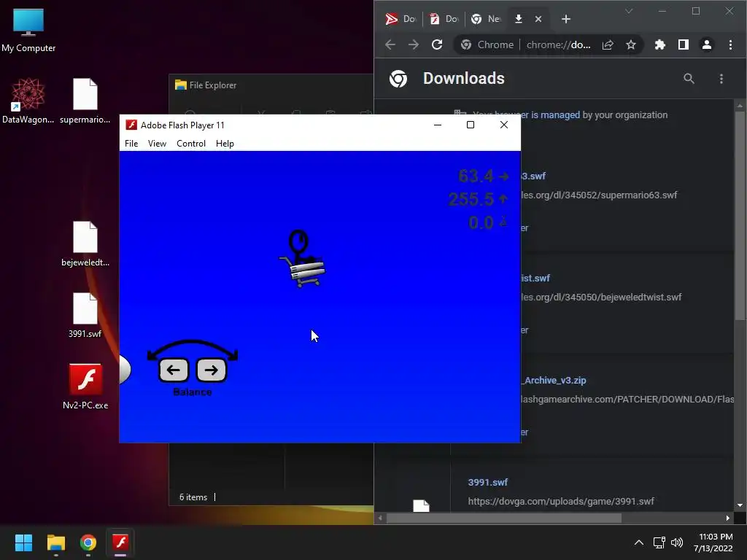Open the 3991.swf download file link
Image resolution: width=747 pixels, height=560 pixels.
[488, 483]
